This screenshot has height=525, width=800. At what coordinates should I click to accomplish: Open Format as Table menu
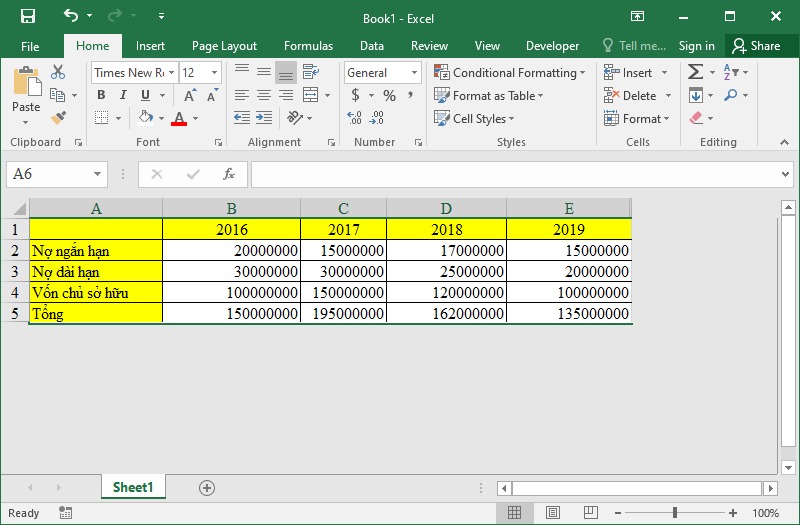[x=489, y=95]
